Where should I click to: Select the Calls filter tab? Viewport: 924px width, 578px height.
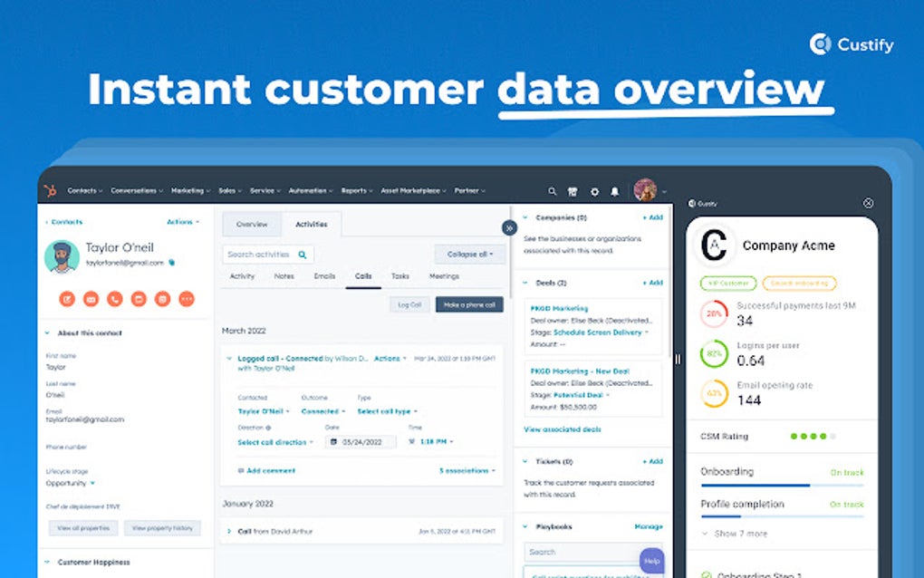(x=362, y=276)
